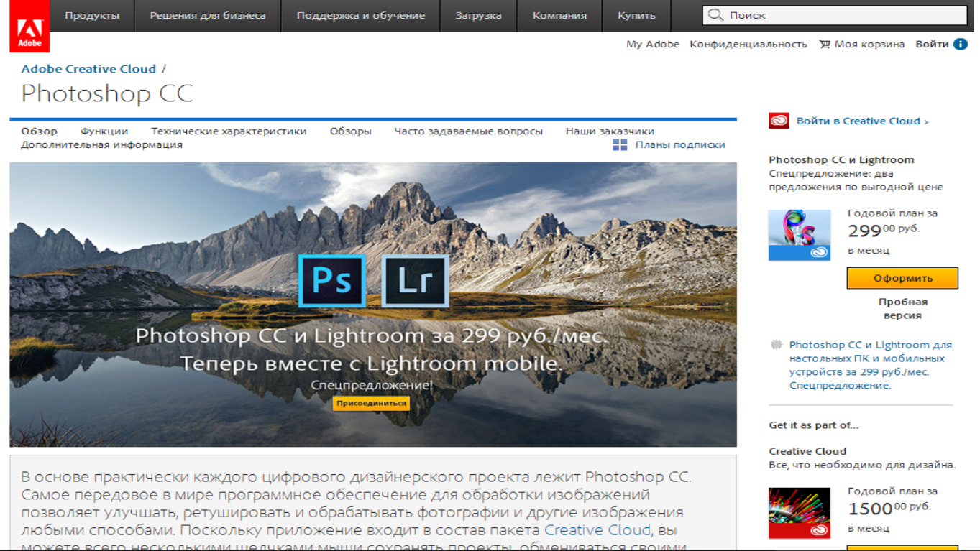Click the mountain lake banner image

373,305
